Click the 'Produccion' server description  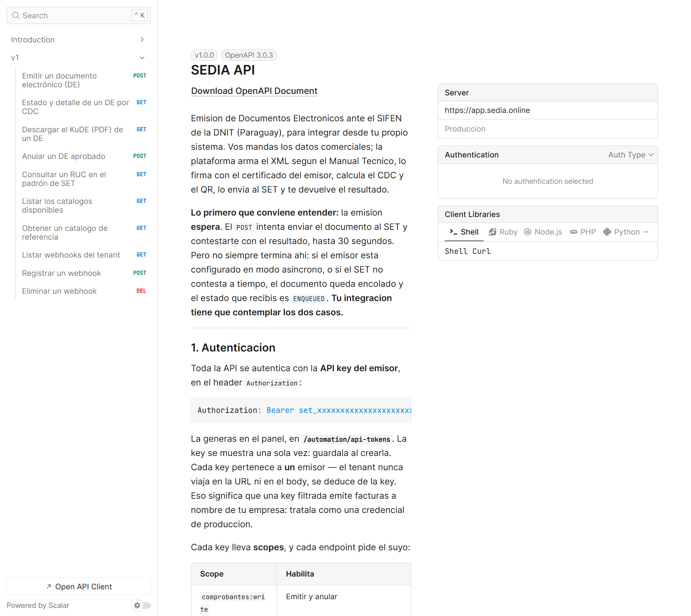[x=465, y=129]
